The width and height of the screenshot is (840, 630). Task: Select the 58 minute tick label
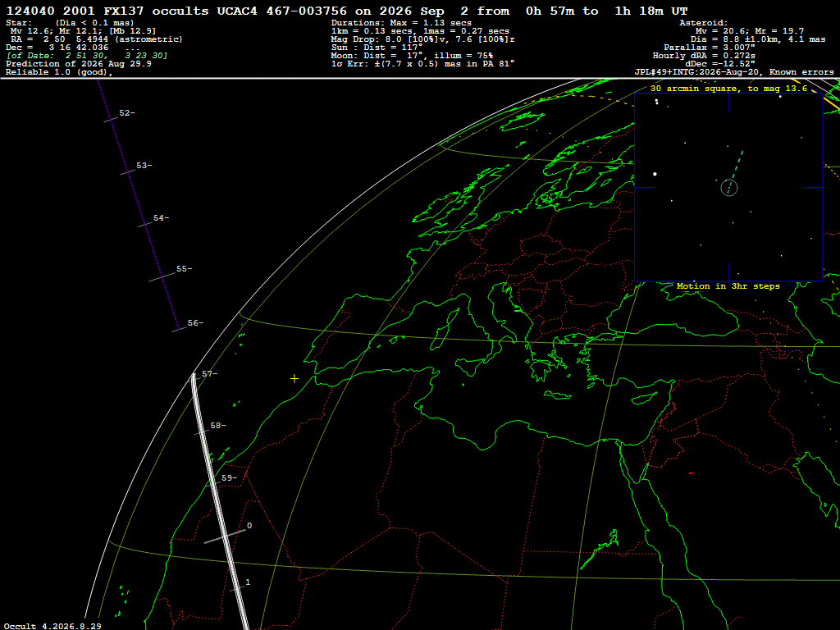pos(218,426)
